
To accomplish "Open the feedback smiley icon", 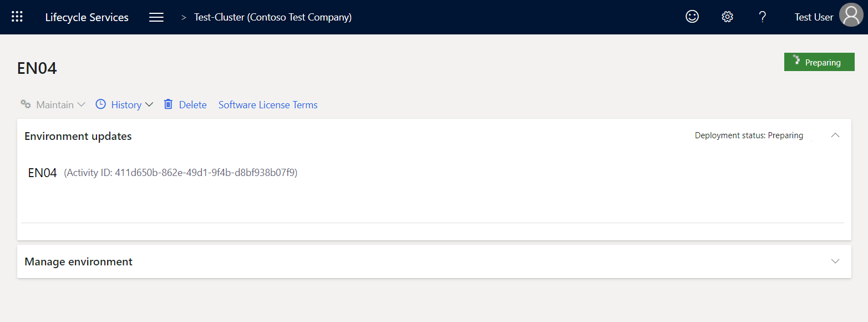I will point(692,16).
